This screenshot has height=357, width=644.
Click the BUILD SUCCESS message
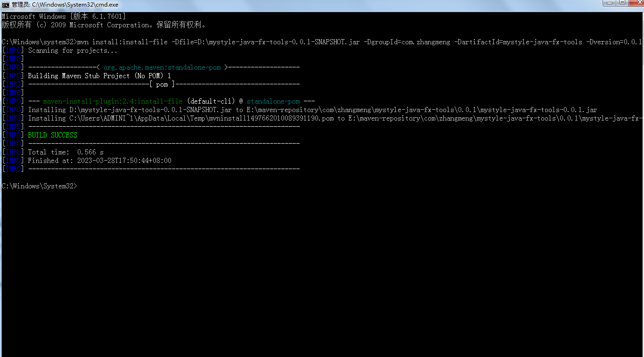(52, 135)
